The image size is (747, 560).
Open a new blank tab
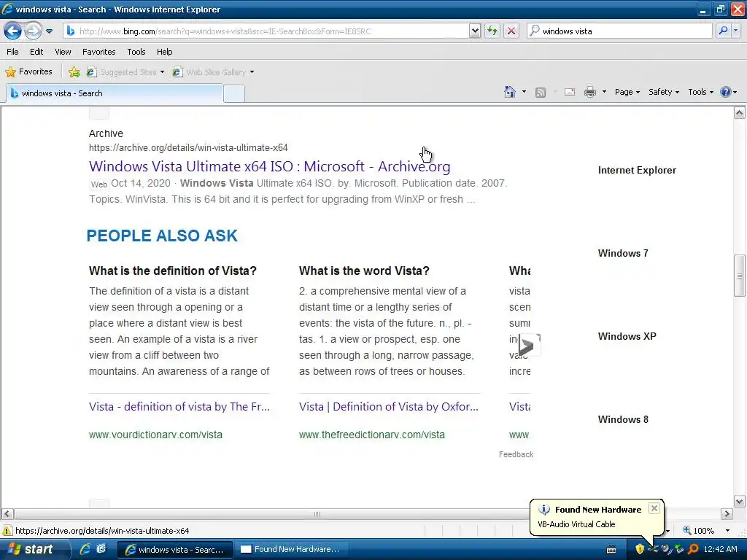pos(234,94)
